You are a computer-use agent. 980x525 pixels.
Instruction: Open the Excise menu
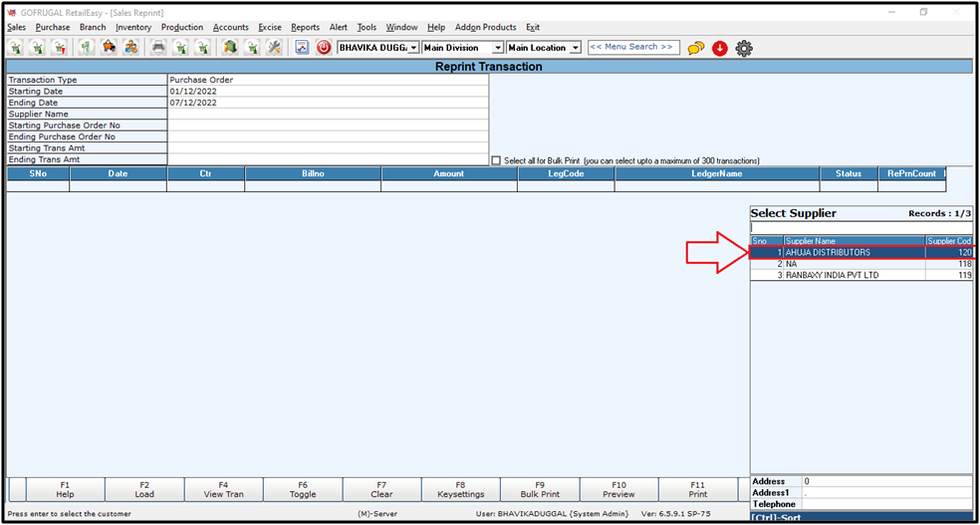(270, 28)
